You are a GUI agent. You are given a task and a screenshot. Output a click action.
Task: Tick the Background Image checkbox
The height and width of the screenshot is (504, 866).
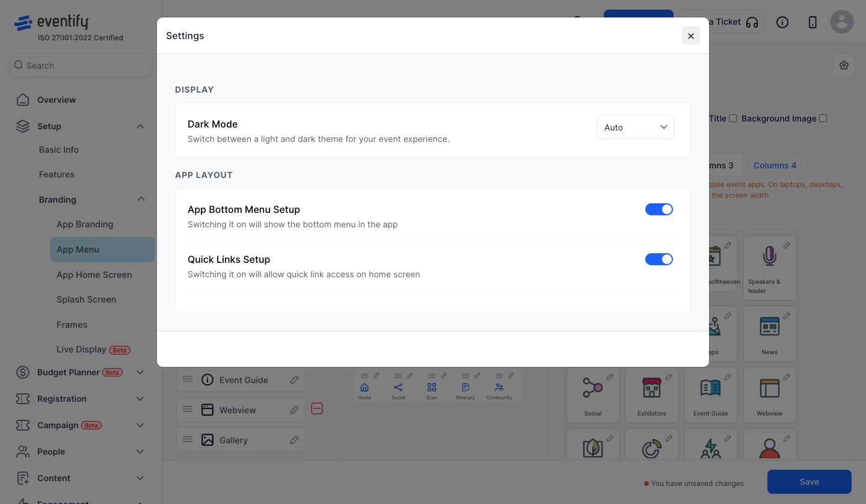pyautogui.click(x=823, y=118)
